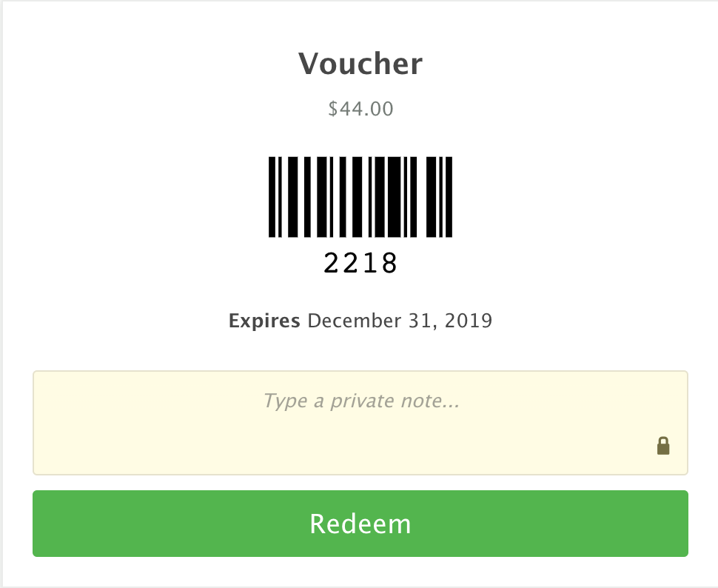Image resolution: width=718 pixels, height=588 pixels.
Task: Click the lock icon in the note field
Action: pyautogui.click(x=663, y=445)
